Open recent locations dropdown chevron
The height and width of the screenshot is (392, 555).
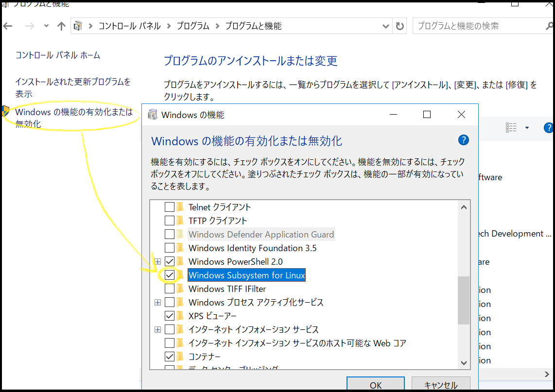(x=46, y=26)
